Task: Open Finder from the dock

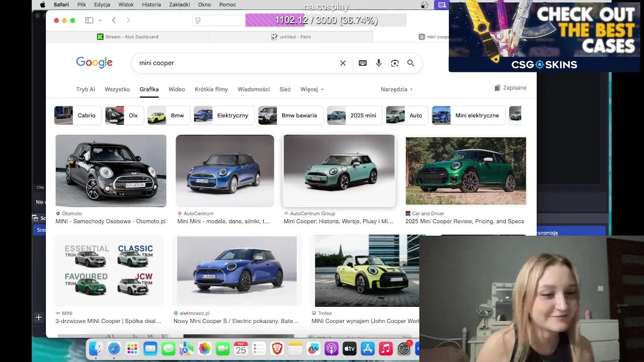Action: 95,348
